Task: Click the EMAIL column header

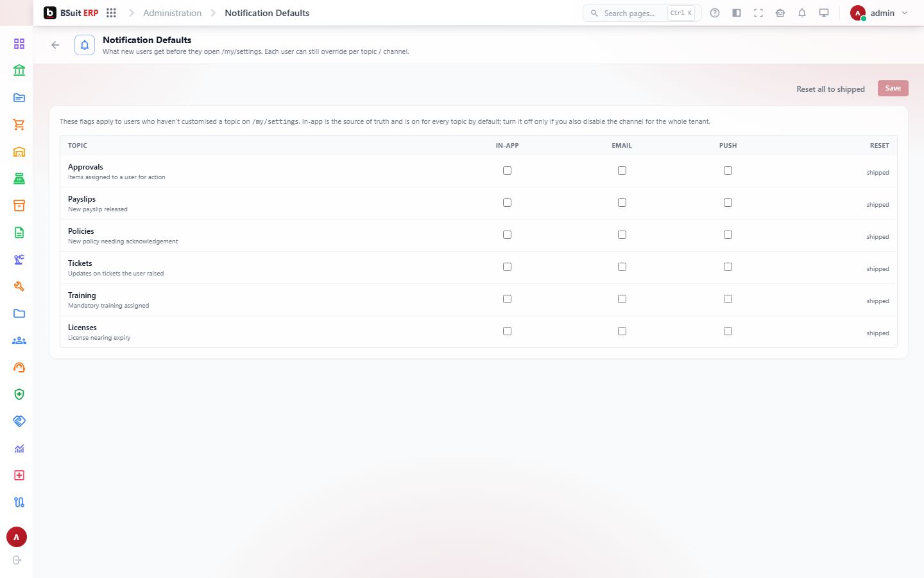Action: [x=622, y=146]
